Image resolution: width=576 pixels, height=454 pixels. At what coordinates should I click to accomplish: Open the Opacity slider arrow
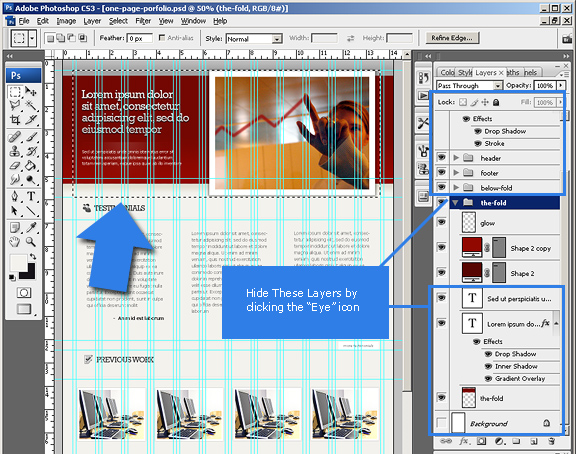point(561,86)
